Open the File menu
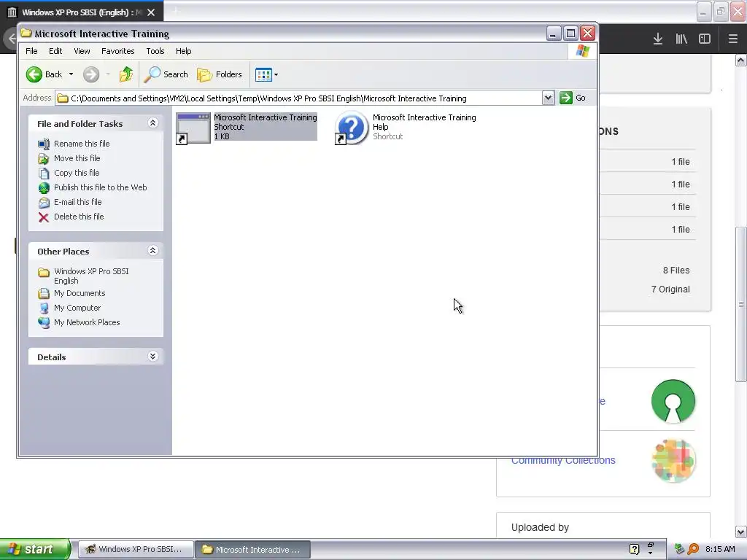This screenshot has height=560, width=747. (31, 51)
